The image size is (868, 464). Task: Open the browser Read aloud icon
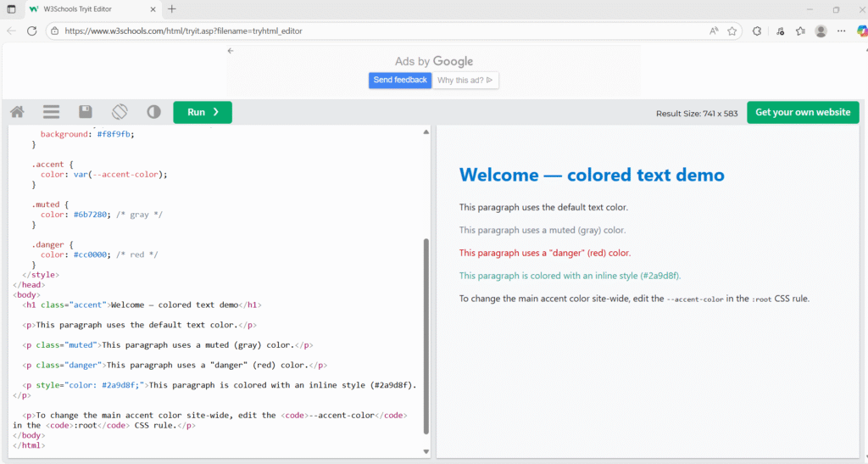click(x=714, y=31)
